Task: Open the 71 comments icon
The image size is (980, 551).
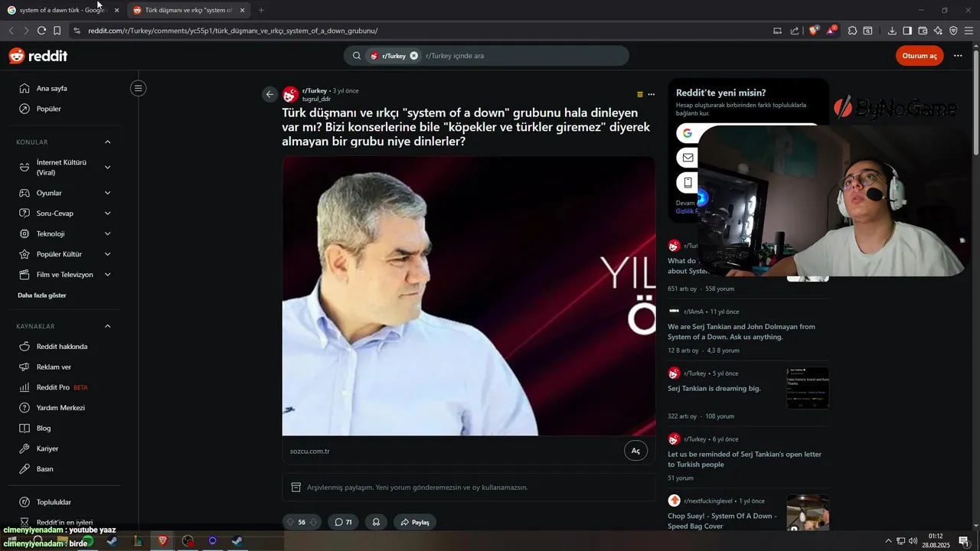Action: tap(344, 522)
